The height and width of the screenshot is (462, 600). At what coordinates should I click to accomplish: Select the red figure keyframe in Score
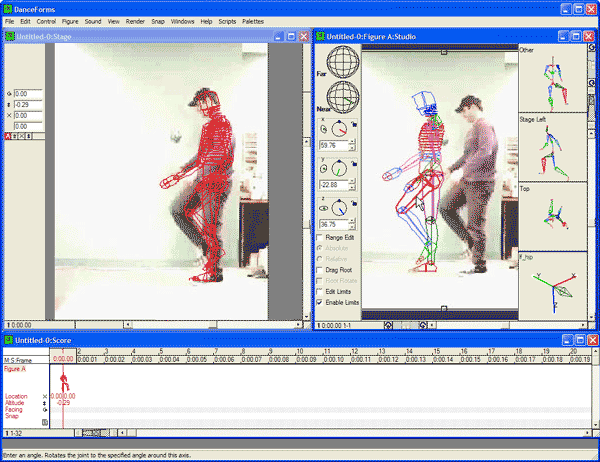64,381
